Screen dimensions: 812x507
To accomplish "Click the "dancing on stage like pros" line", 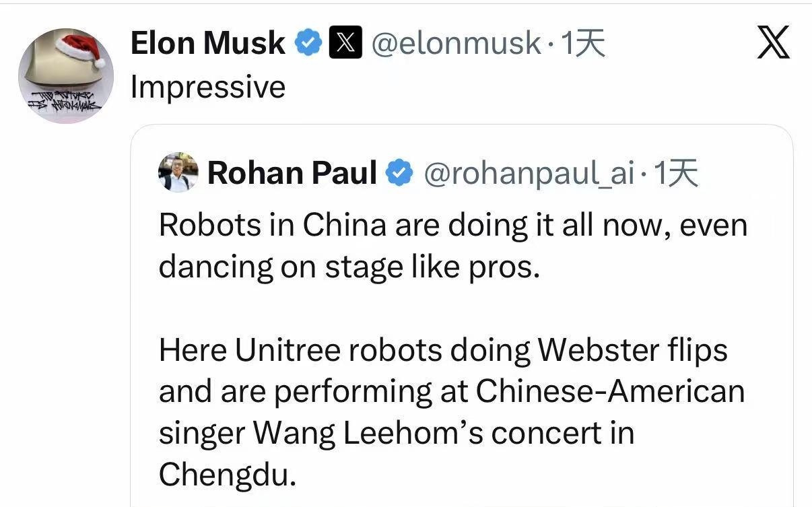I will click(x=349, y=267).
